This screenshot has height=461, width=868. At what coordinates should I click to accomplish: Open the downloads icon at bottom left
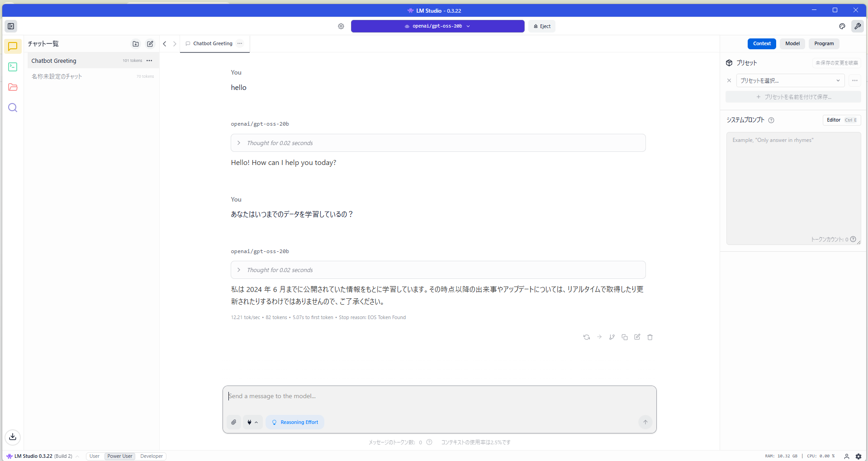(12, 437)
